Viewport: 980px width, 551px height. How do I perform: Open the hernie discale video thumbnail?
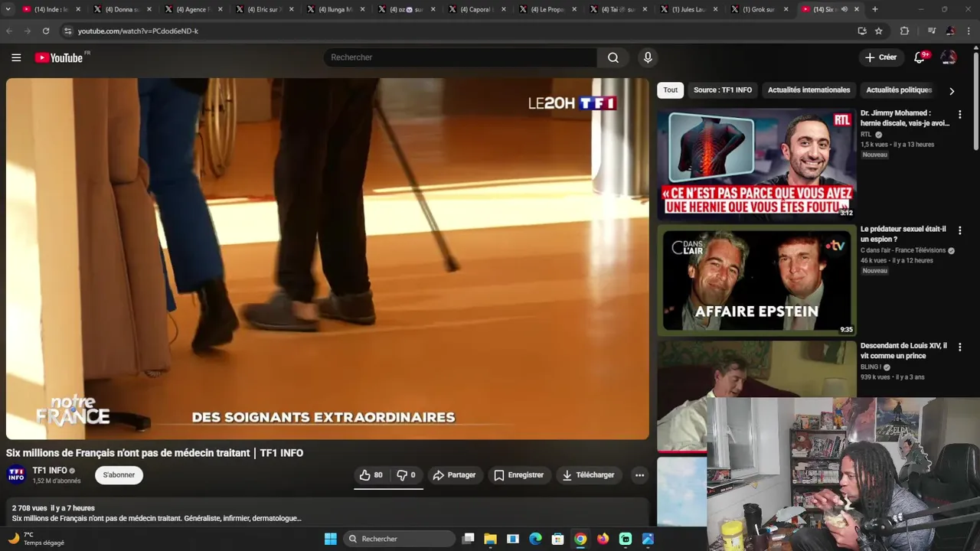756,164
